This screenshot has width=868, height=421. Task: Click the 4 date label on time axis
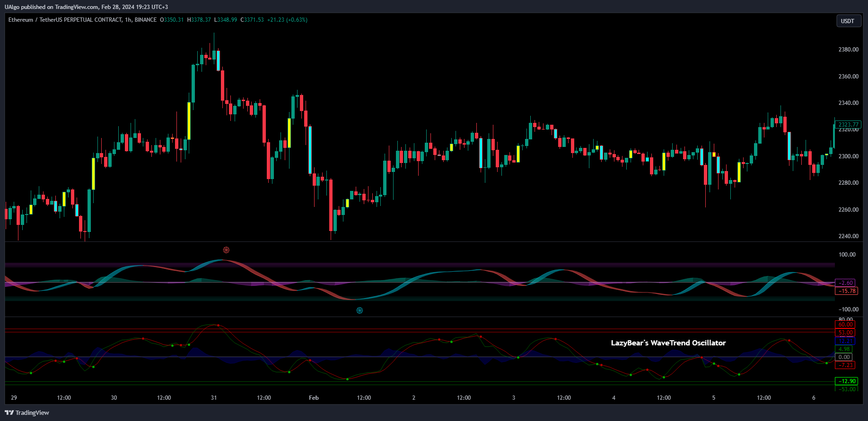(614, 398)
